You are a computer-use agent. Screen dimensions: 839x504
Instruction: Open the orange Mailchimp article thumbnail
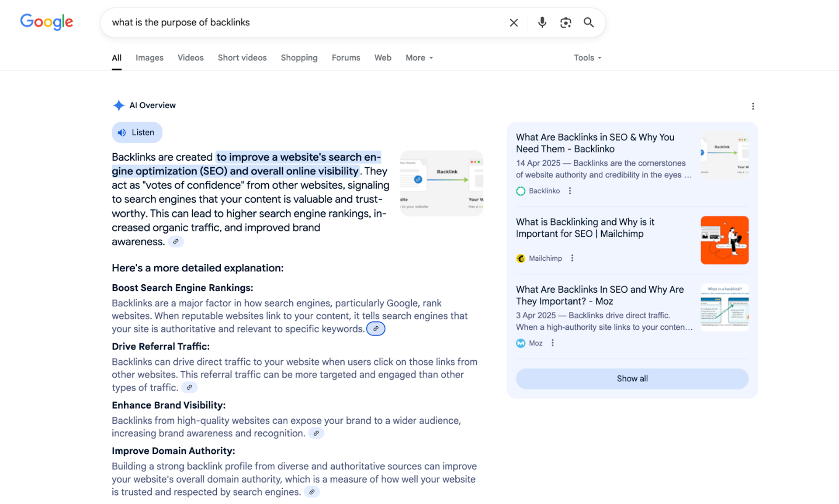(x=725, y=240)
